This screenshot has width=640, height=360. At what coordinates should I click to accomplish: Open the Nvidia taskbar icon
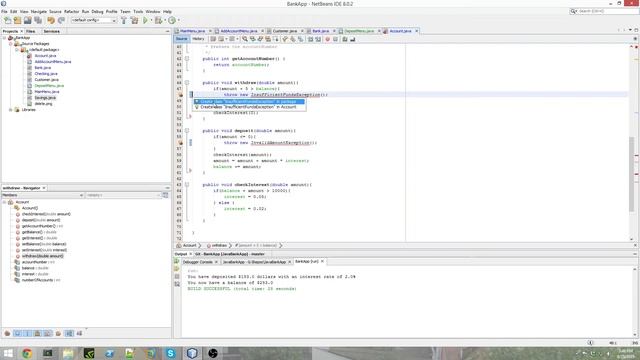[x=89, y=353]
